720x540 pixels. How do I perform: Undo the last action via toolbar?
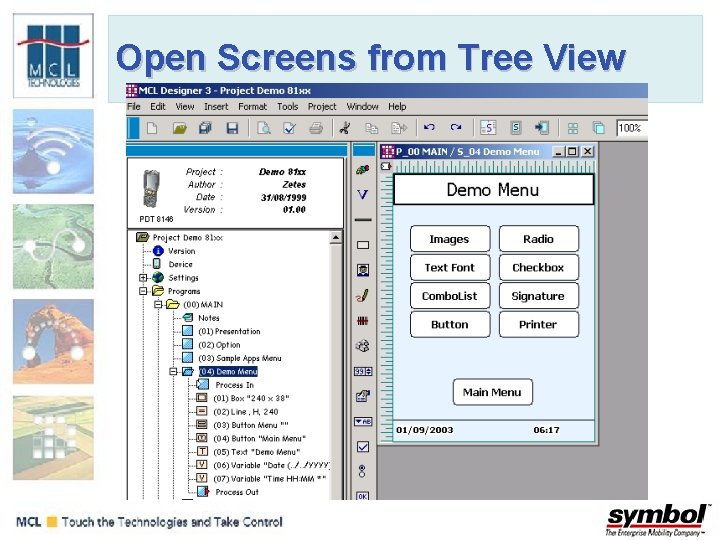click(429, 127)
